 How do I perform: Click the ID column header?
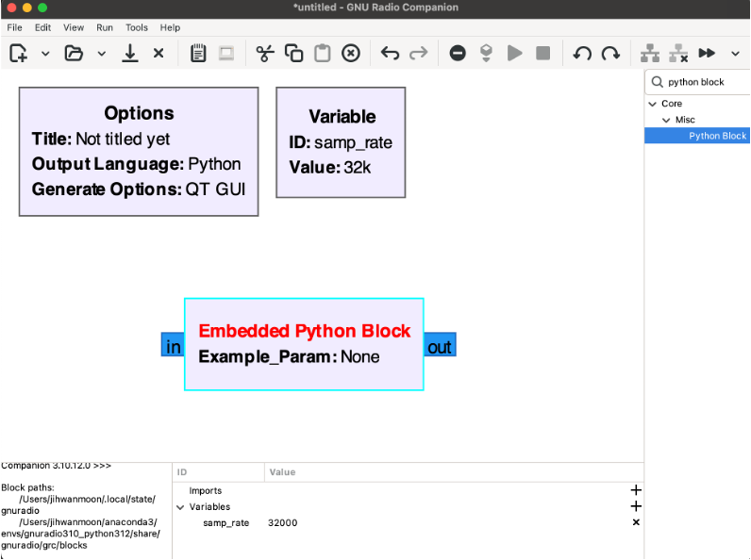[218, 472]
